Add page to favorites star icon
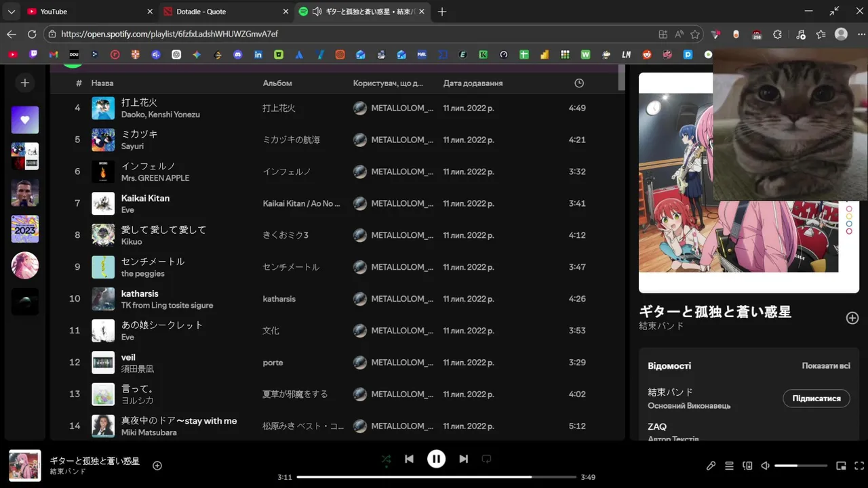 click(x=695, y=34)
